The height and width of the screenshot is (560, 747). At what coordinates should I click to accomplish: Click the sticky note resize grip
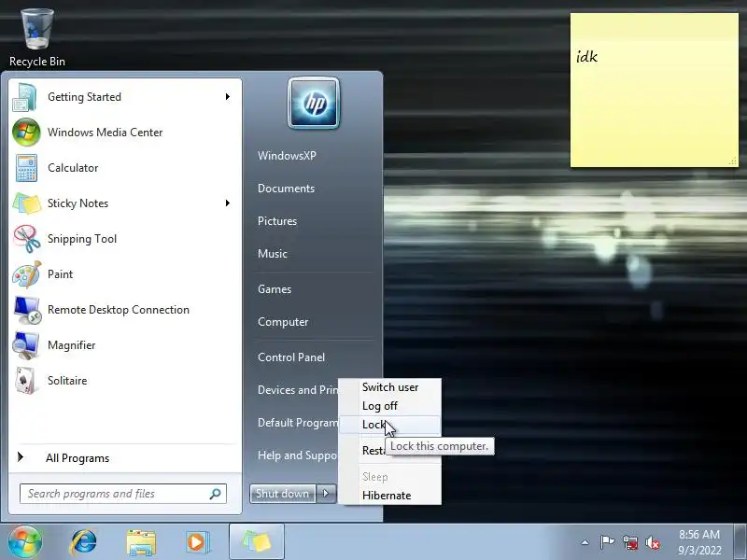tap(733, 161)
